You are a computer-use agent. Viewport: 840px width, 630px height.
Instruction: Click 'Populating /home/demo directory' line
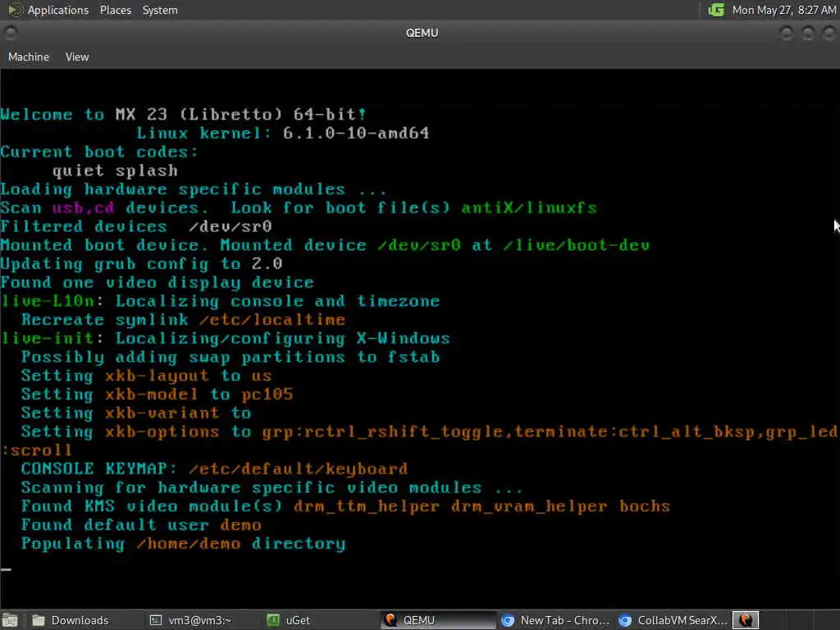(183, 544)
